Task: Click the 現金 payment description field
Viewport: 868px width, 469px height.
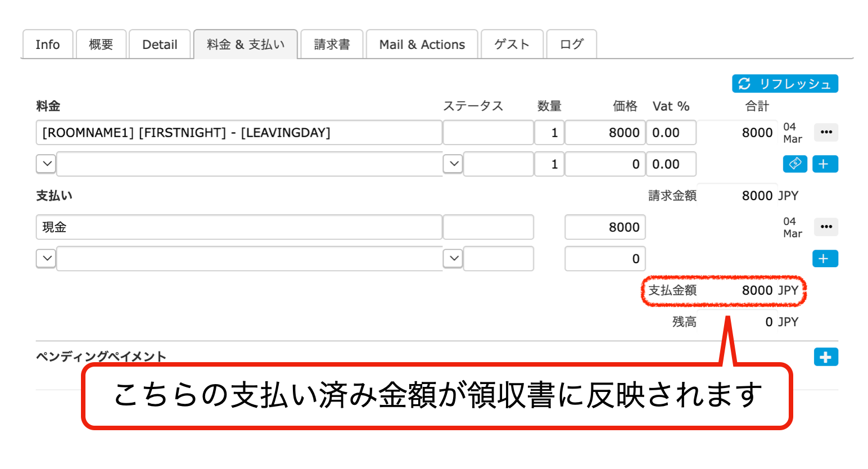Action: pyautogui.click(x=238, y=227)
